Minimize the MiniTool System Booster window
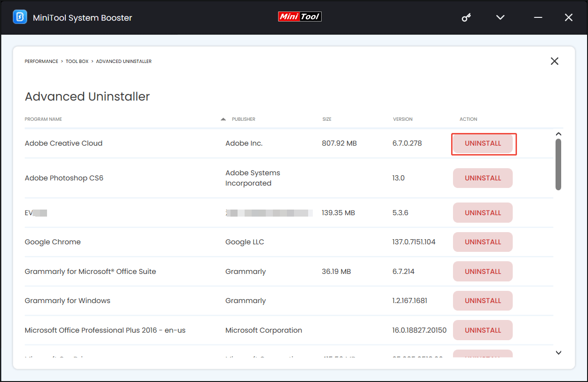 click(538, 17)
